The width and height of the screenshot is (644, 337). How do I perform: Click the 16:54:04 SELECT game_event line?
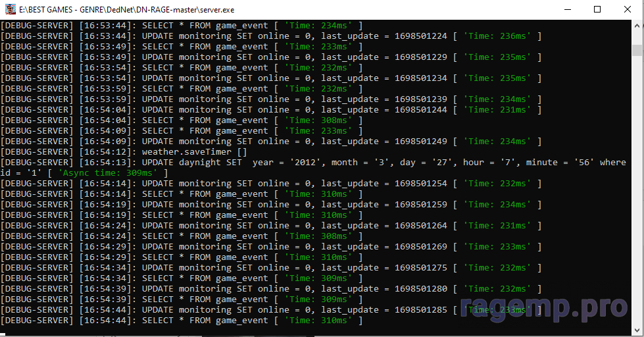[182, 120]
